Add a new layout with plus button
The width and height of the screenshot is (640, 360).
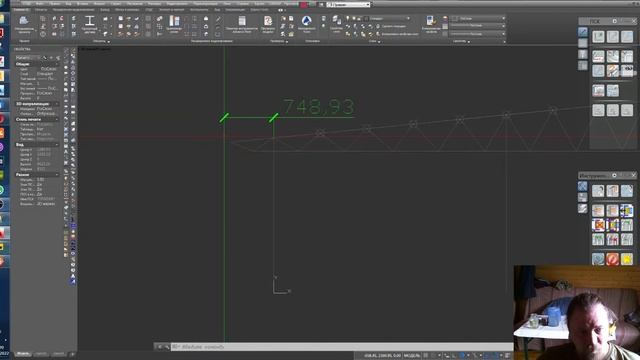click(x=72, y=354)
